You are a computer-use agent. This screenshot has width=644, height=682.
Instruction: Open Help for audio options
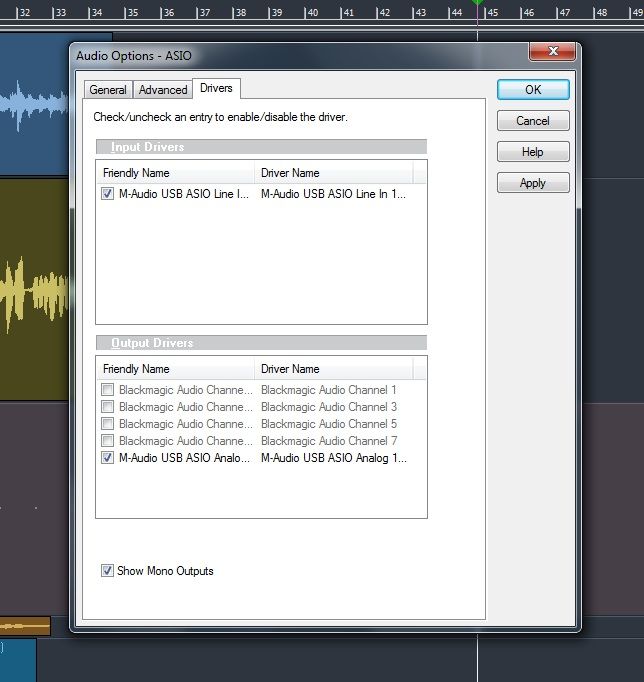tap(533, 152)
